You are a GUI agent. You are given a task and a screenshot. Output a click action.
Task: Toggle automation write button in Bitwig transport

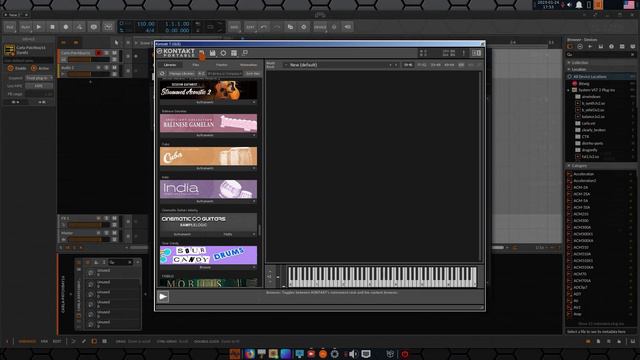click(80, 27)
